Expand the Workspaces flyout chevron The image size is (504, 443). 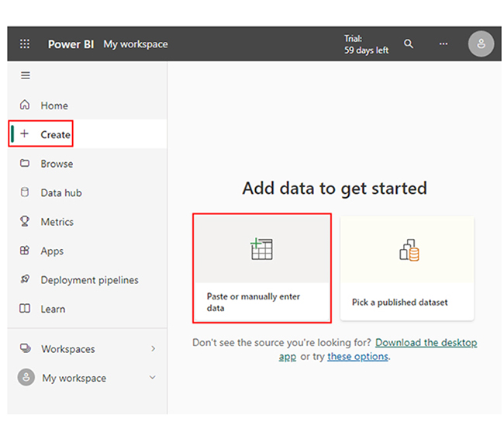coord(154,348)
